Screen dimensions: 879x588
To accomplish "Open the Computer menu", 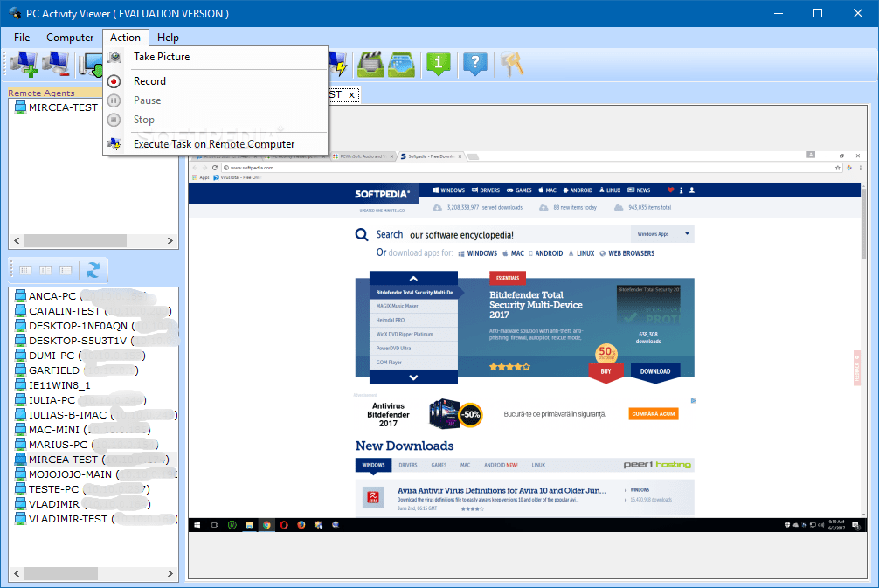I will [x=70, y=38].
